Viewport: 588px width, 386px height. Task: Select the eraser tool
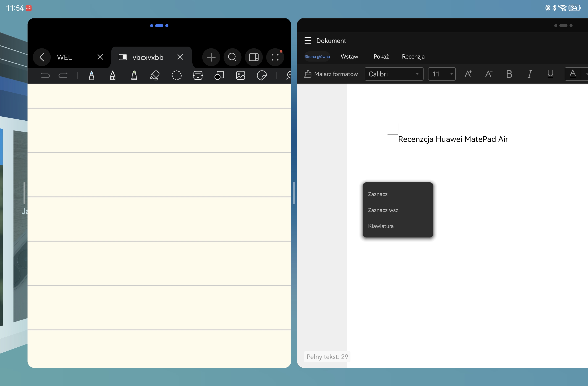coord(155,75)
